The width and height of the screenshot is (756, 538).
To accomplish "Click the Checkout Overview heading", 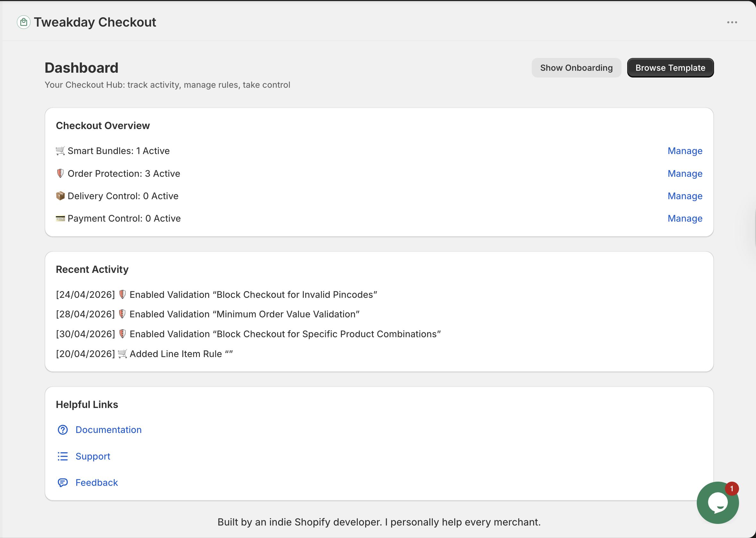I will [x=103, y=126].
